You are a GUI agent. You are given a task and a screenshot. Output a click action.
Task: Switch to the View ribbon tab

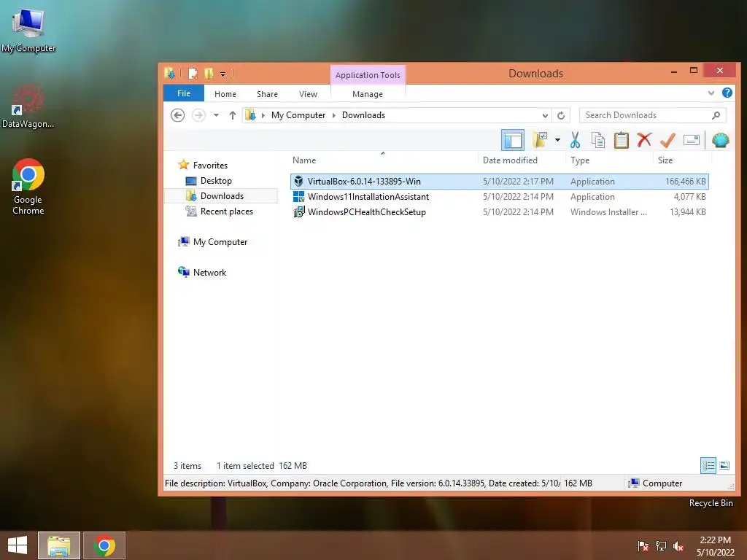click(x=309, y=94)
